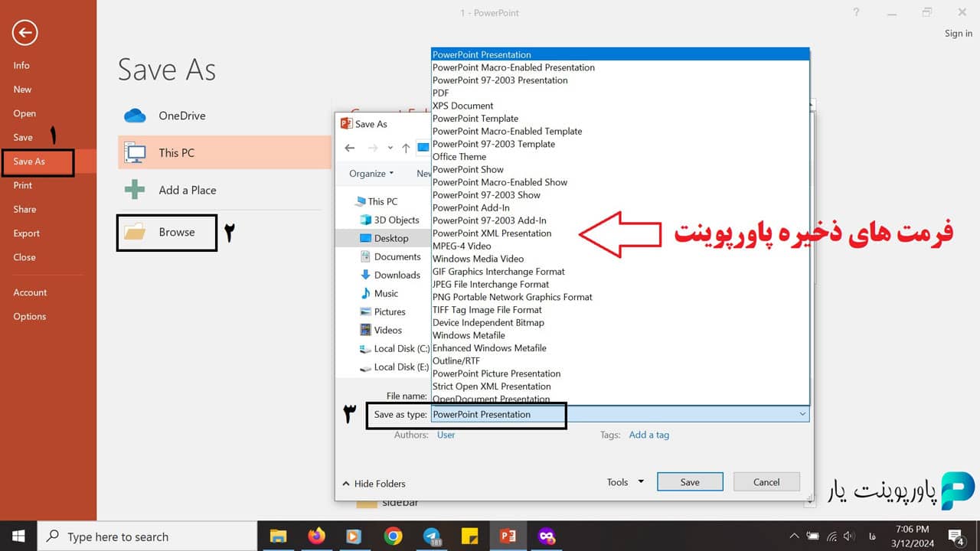Open the Info tab
This screenshot has height=551, width=980.
tap(21, 65)
